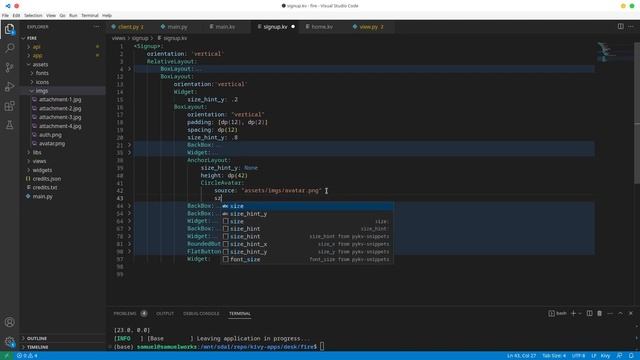Change Tab Size: 4 indentation setting
The width and height of the screenshot is (640, 360).
[x=554, y=356]
